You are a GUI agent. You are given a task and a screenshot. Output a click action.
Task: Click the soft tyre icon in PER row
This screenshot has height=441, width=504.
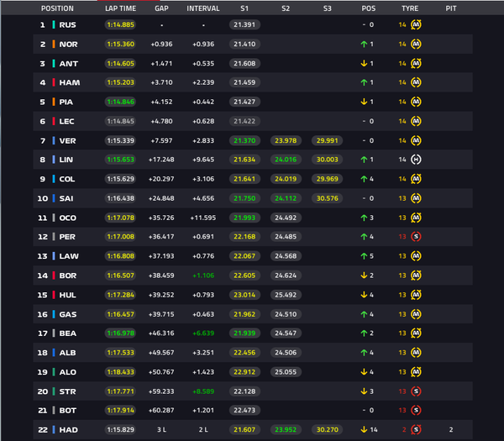(416, 237)
